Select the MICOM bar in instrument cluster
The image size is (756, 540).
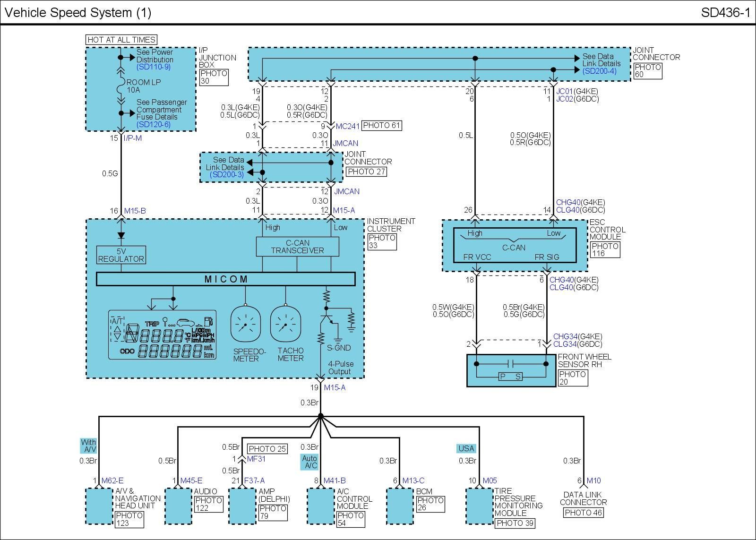[x=225, y=279]
